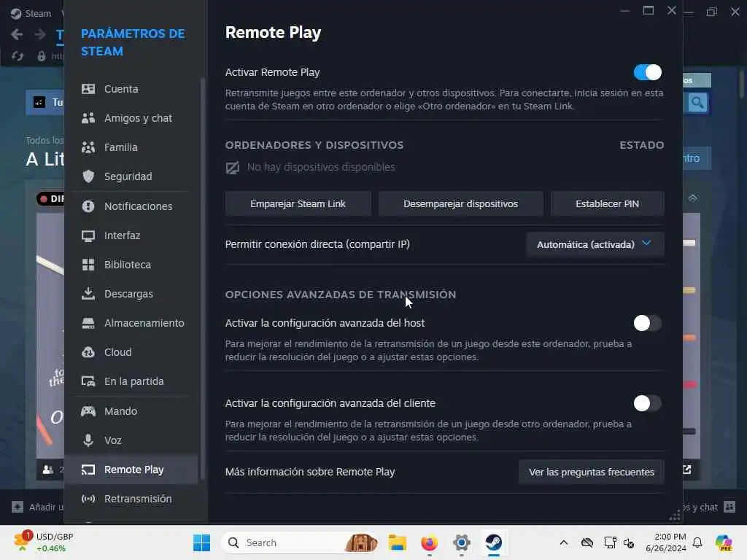Open the Descargas settings page
This screenshot has height=560, width=747.
pyautogui.click(x=131, y=294)
